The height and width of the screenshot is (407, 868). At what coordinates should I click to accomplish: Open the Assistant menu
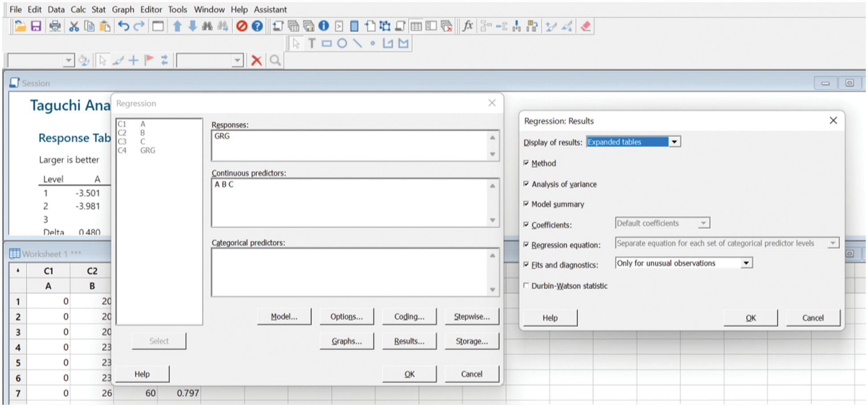coord(270,9)
